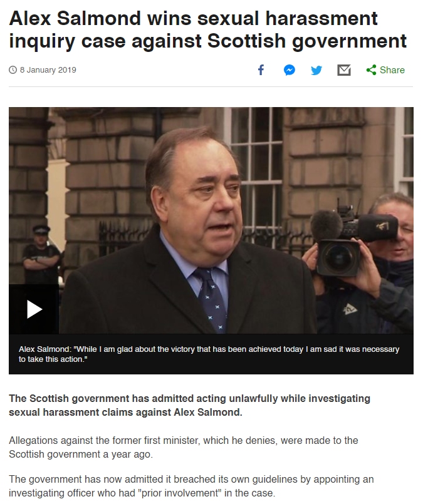Email the article with envelope icon
The height and width of the screenshot is (504, 423).
coord(344,69)
